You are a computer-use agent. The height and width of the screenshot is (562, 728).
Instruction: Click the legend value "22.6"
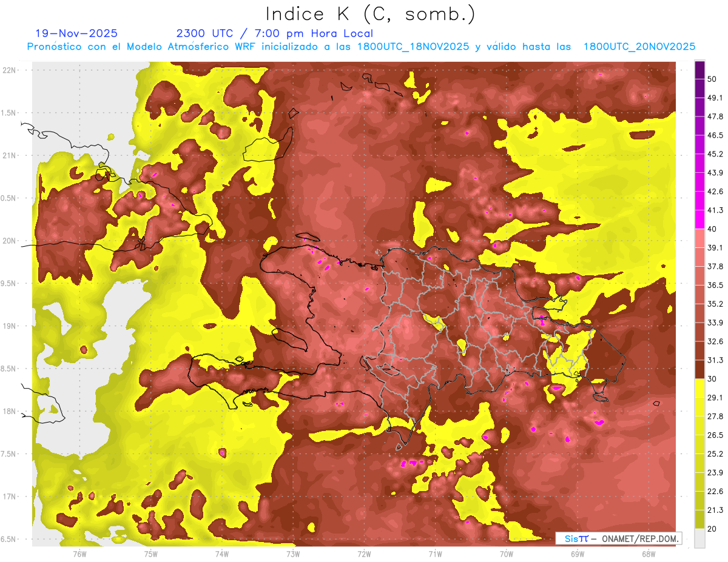715,492
